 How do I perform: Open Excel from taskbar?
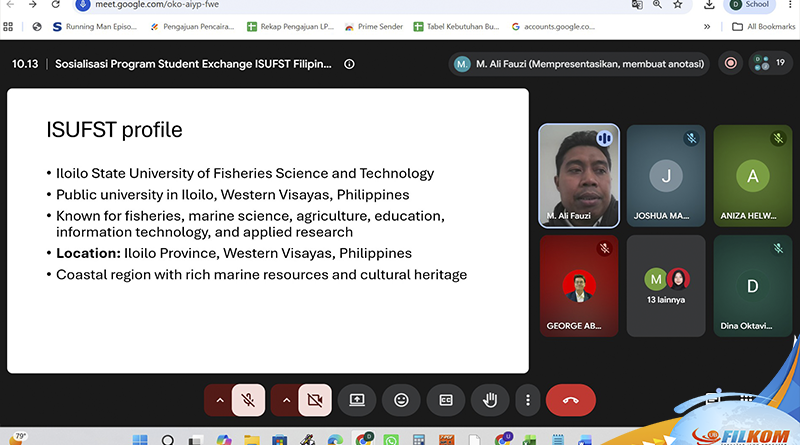pos(530,439)
